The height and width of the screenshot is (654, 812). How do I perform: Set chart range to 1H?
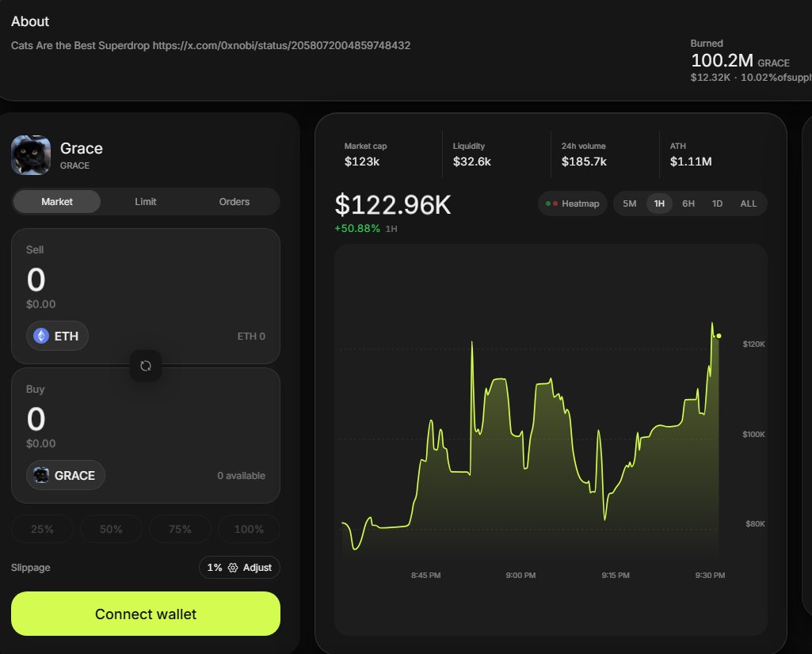(659, 203)
